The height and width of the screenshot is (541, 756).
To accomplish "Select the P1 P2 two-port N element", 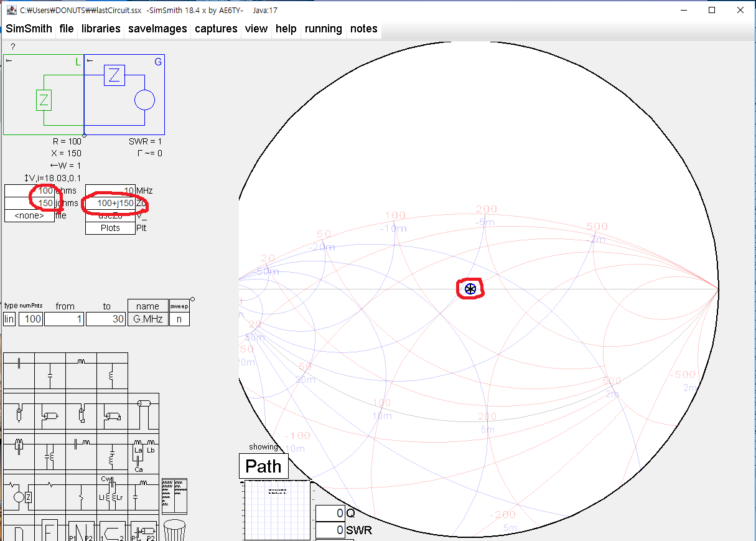I will tap(81, 528).
